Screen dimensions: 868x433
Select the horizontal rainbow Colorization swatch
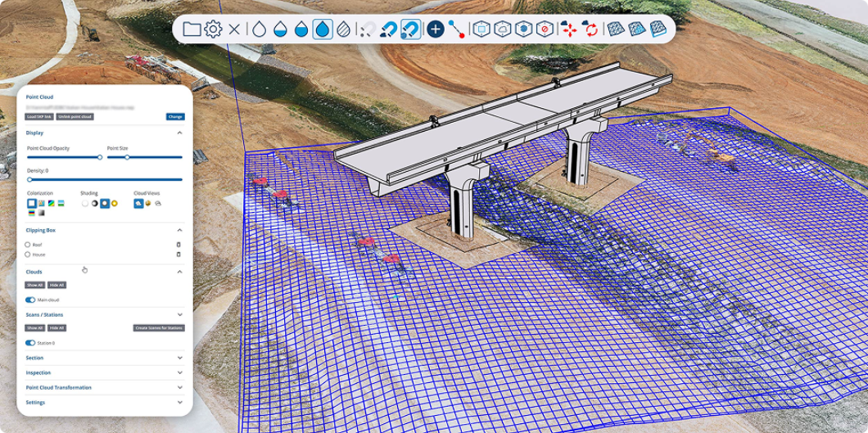32,213
